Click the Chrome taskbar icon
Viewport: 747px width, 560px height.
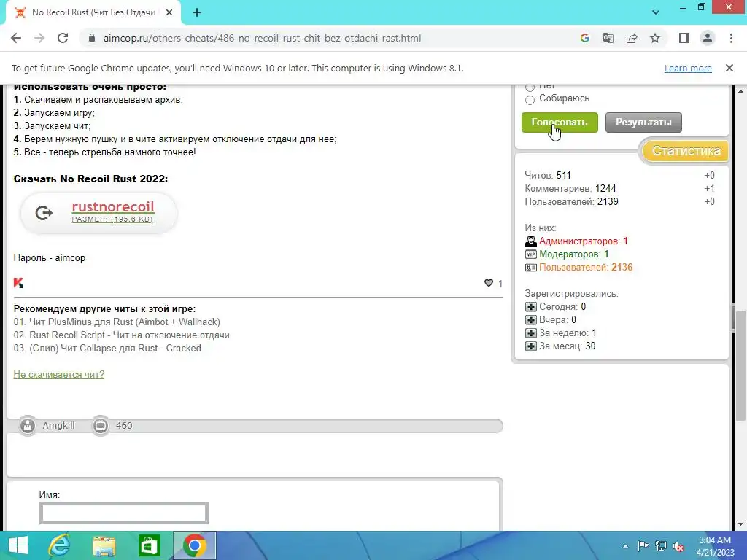pos(194,545)
